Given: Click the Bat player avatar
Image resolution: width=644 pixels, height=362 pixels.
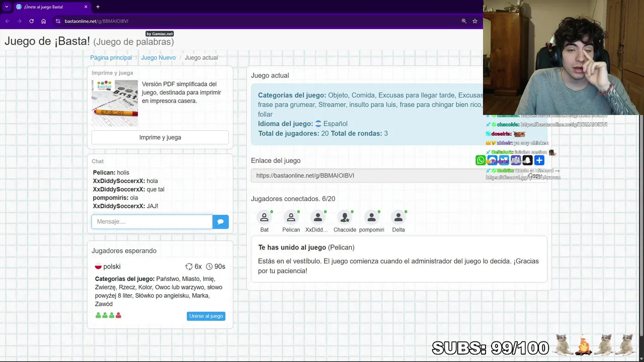Looking at the screenshot, I should 264,218.
